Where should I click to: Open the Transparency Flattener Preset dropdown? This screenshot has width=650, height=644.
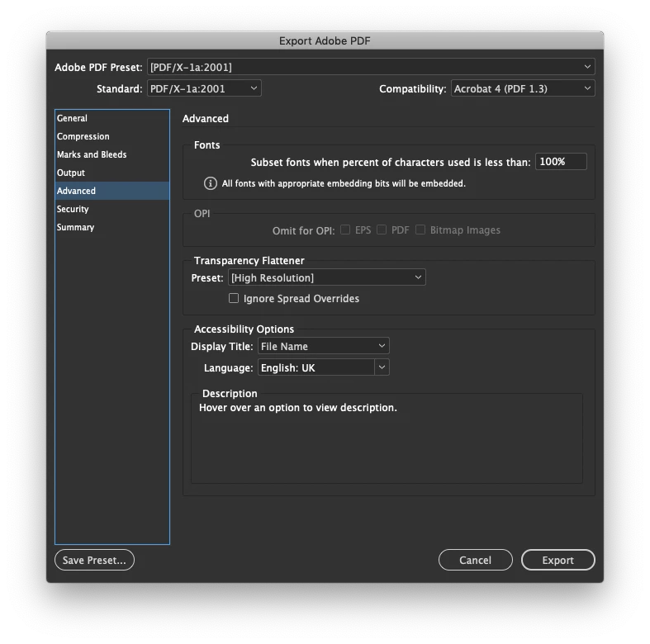click(327, 277)
